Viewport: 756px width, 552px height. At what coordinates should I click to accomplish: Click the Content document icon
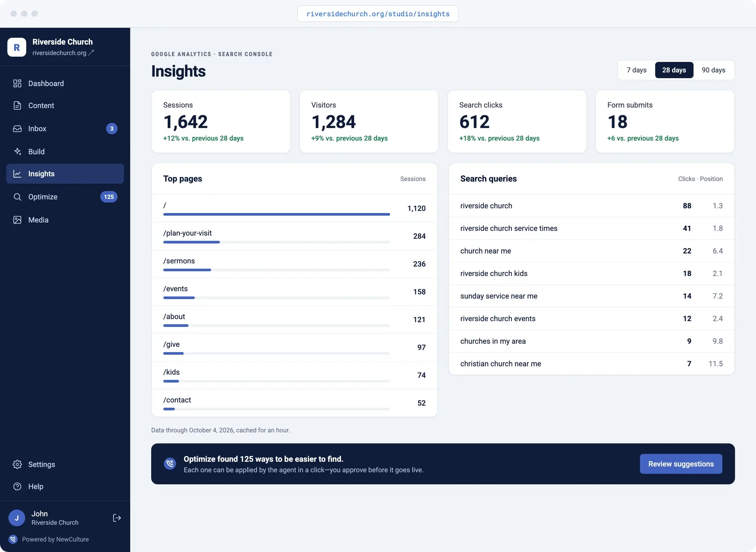[17, 106]
